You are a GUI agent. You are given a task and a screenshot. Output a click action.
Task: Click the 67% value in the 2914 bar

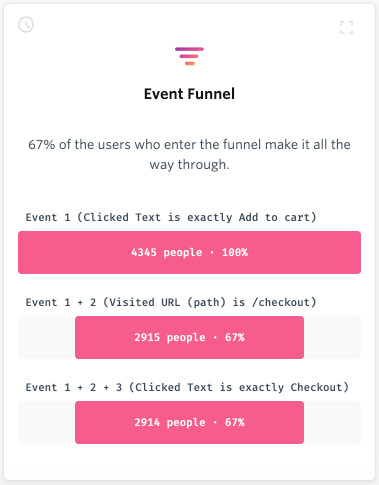click(x=235, y=422)
